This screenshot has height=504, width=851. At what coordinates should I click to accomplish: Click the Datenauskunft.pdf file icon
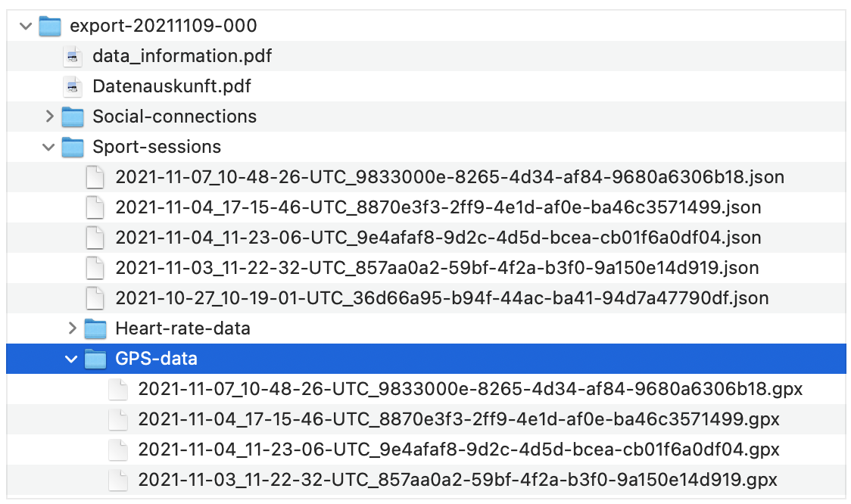pyautogui.click(x=73, y=86)
